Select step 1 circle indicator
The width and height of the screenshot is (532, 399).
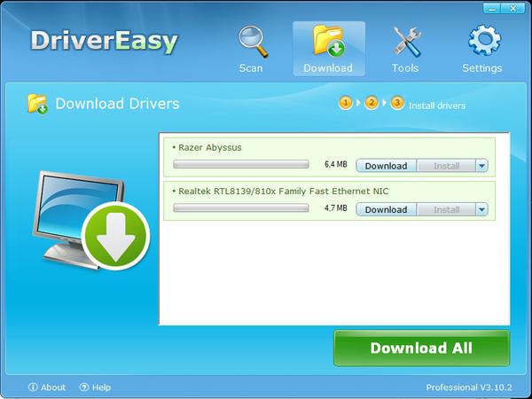pos(345,104)
